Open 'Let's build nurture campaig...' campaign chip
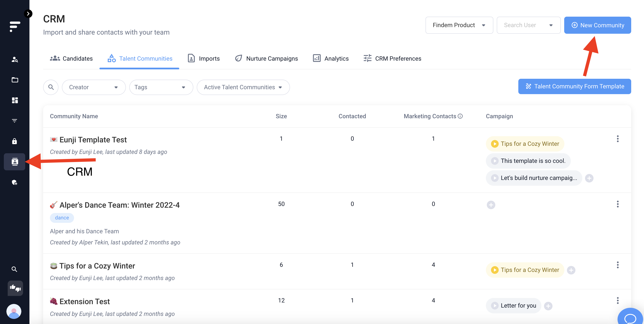 [x=534, y=178]
